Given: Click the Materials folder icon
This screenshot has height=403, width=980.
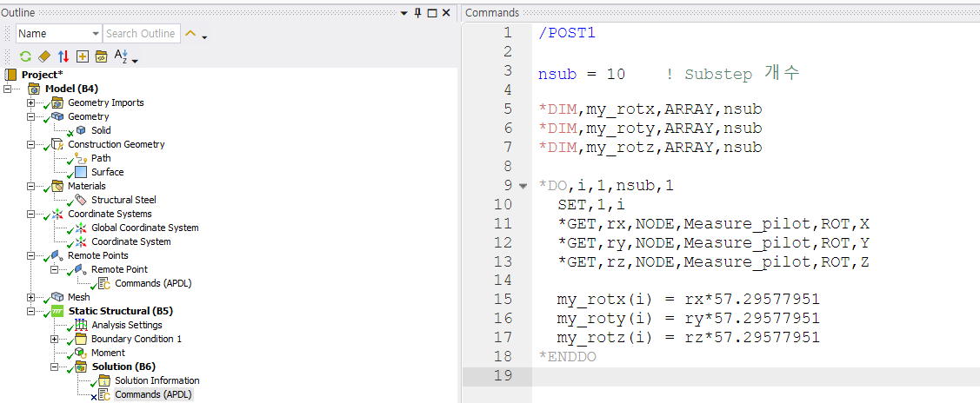Looking at the screenshot, I should [57, 186].
